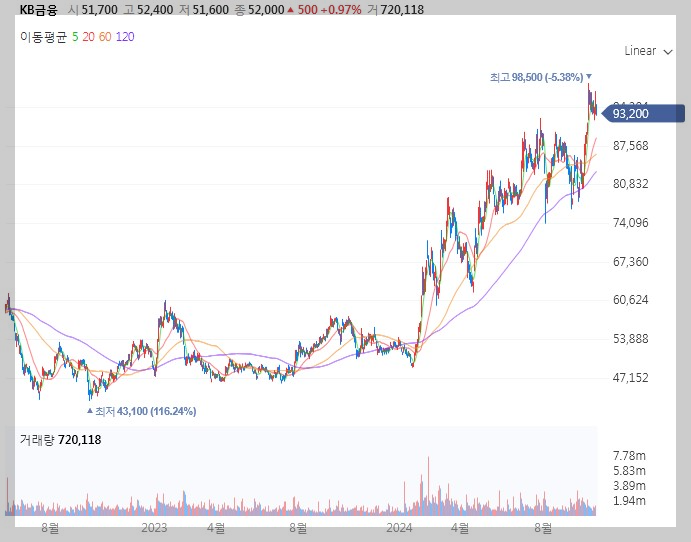Click the current price tag 93,200
691x542 pixels.
point(643,114)
